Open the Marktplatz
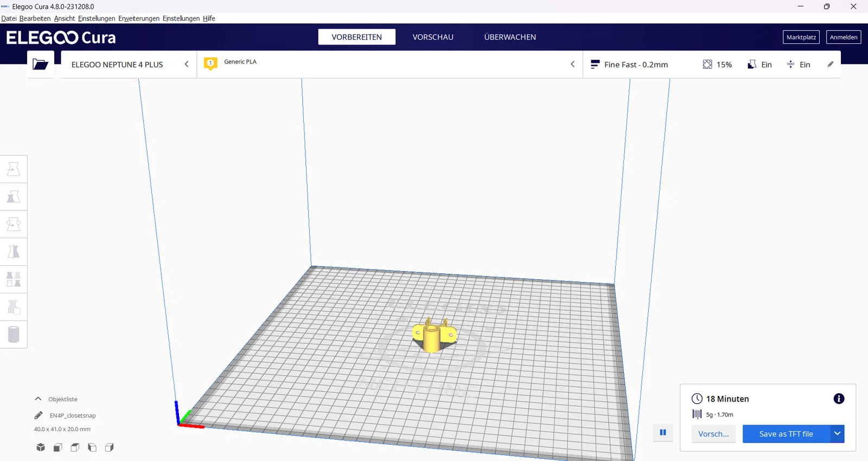The image size is (868, 461). [x=801, y=37]
